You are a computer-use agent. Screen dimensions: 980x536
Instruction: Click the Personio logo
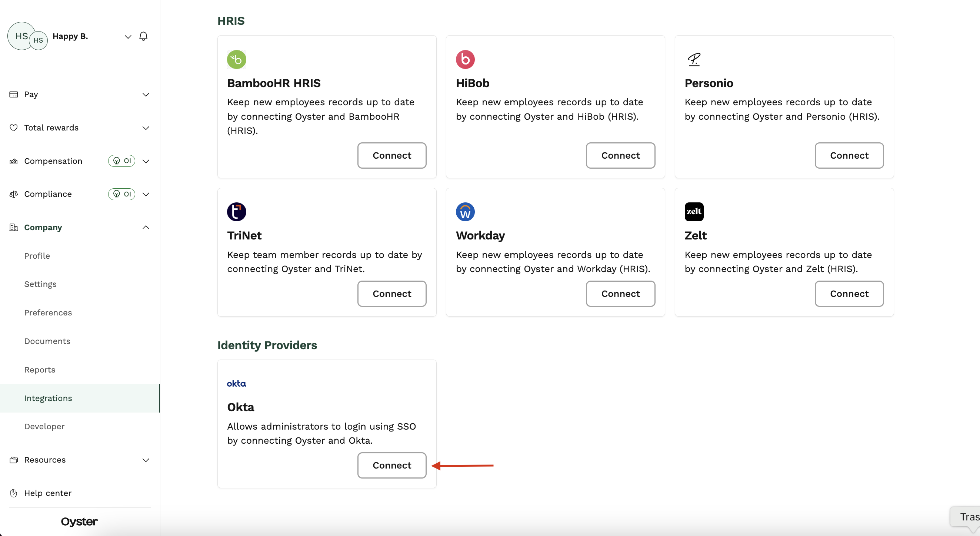(x=694, y=59)
